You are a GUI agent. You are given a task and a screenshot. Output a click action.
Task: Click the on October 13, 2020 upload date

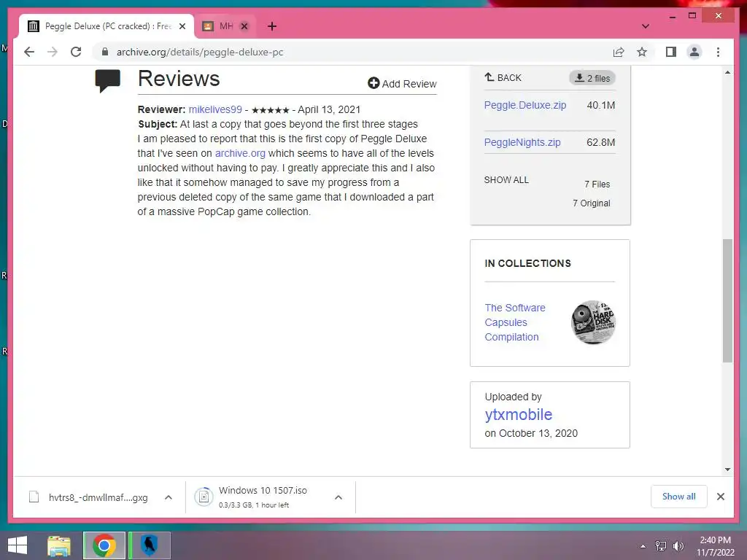click(x=531, y=433)
